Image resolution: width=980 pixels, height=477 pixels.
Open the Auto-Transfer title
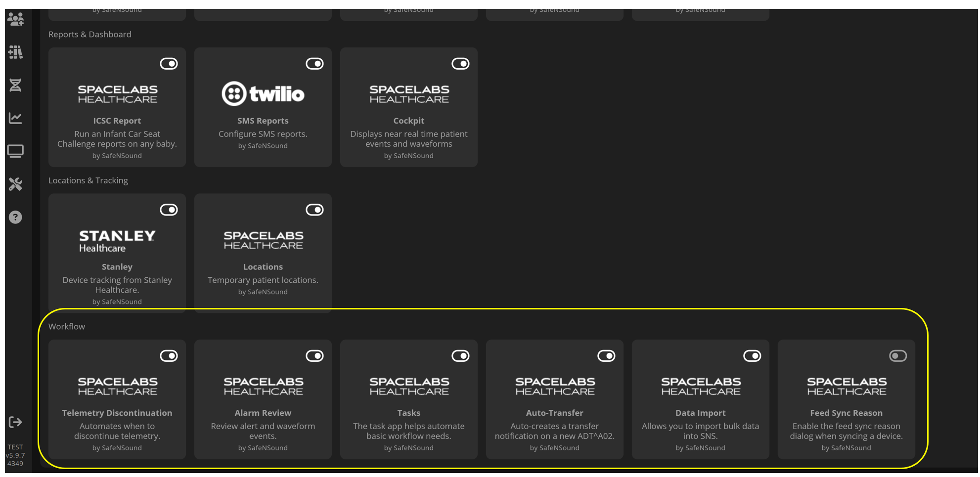(x=555, y=413)
